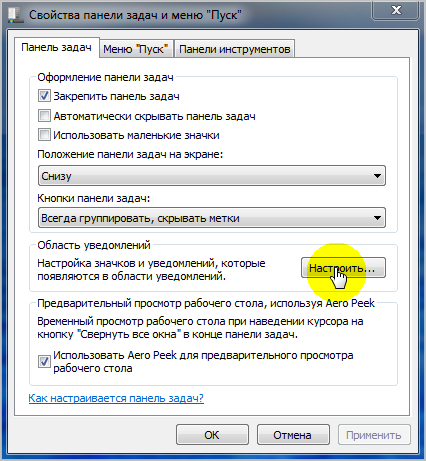Click the taskbar properties title bar icon
Screen dimensions: 426x461
tap(15, 15)
